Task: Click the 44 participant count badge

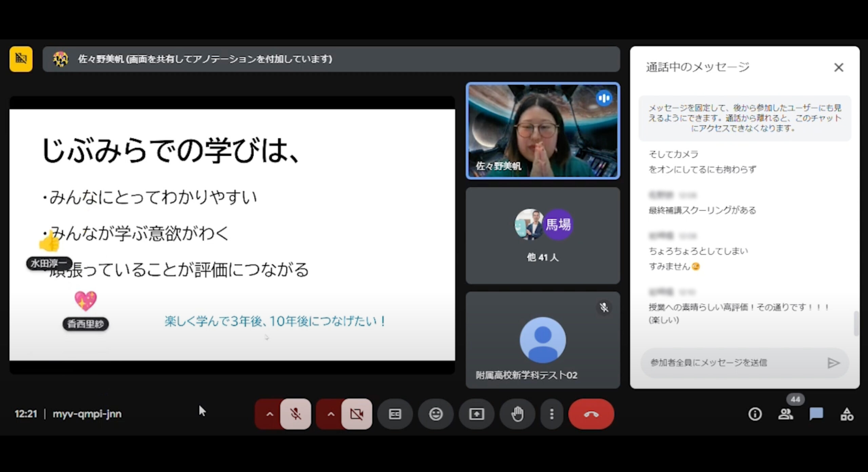Action: click(x=795, y=399)
